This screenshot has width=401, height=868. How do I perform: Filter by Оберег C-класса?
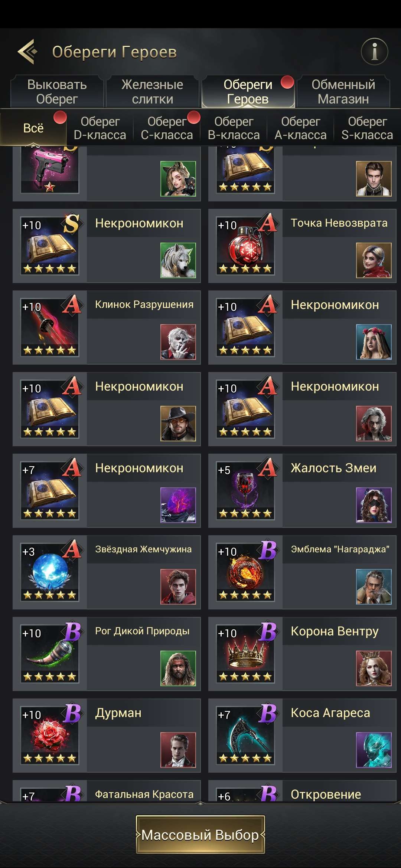(167, 128)
